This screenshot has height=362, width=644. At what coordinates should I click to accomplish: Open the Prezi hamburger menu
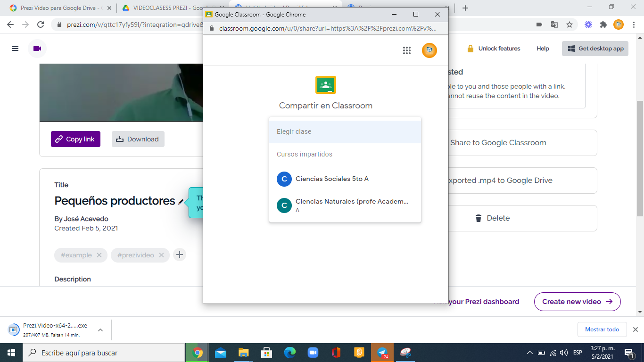click(x=15, y=49)
